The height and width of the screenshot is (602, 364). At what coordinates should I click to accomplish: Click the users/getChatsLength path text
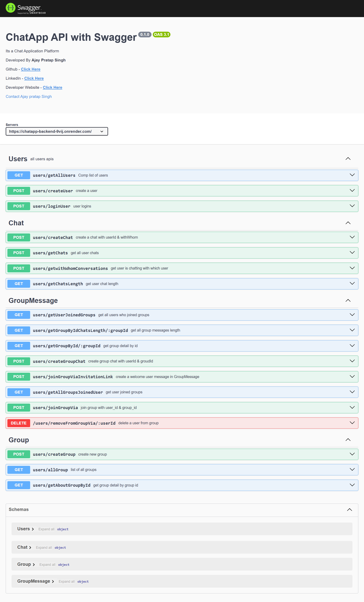click(x=58, y=284)
